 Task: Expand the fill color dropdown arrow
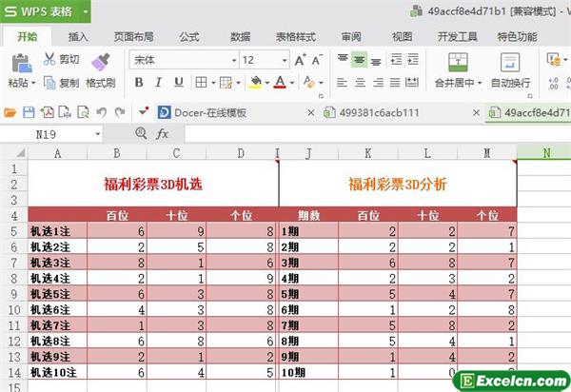pos(266,83)
